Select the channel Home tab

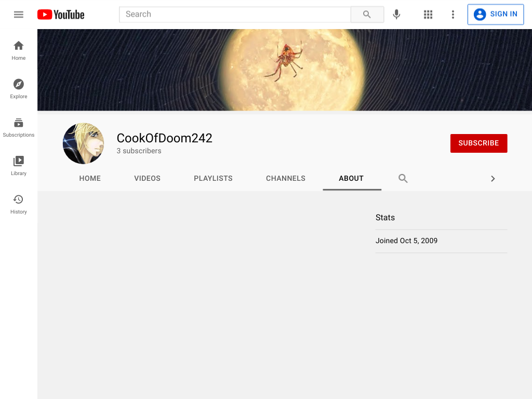90,179
